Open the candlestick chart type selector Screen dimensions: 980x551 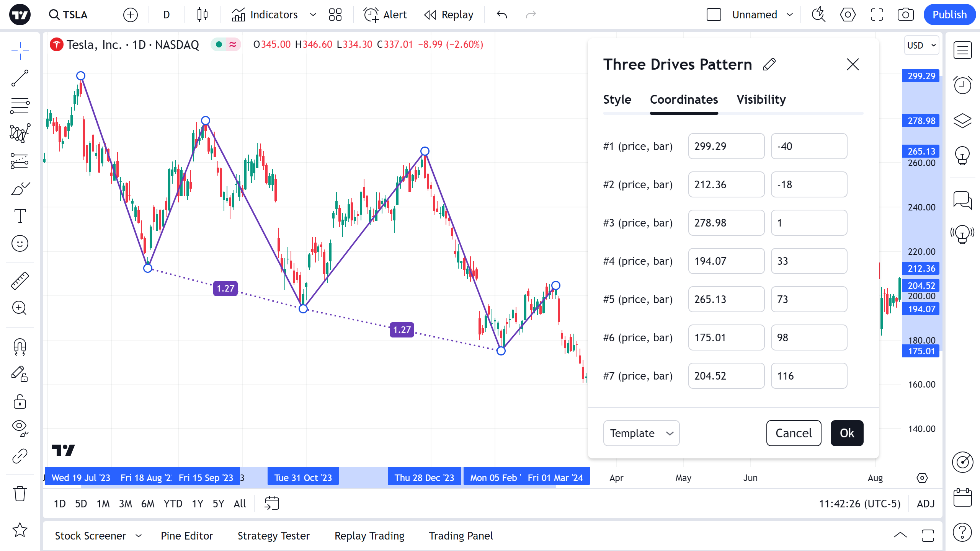(202, 15)
